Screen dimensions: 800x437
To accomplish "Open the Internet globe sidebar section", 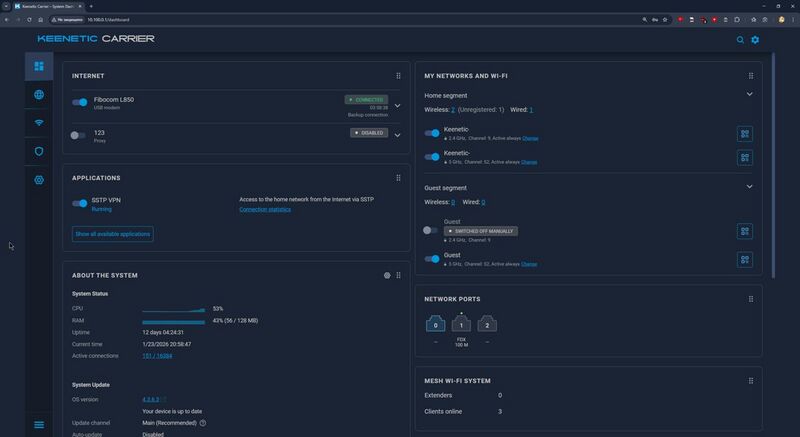I will (39, 95).
